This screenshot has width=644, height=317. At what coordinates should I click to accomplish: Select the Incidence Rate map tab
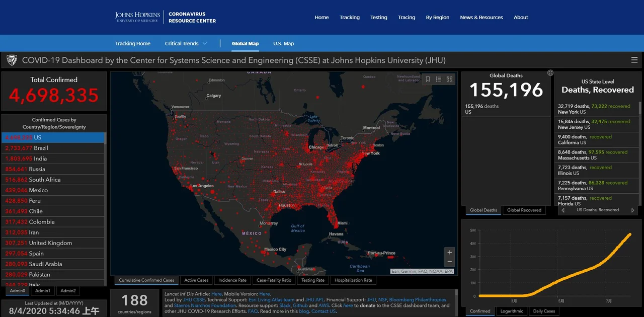232,280
